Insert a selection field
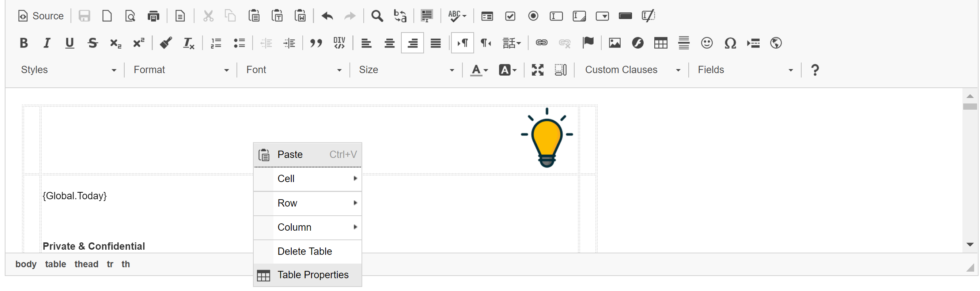The height and width of the screenshot is (291, 980). click(x=602, y=16)
